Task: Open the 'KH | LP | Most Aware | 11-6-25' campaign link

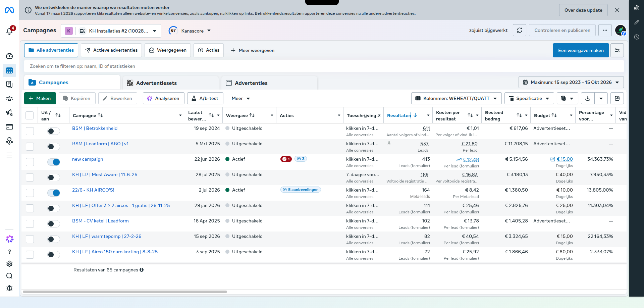Action: tap(105, 174)
